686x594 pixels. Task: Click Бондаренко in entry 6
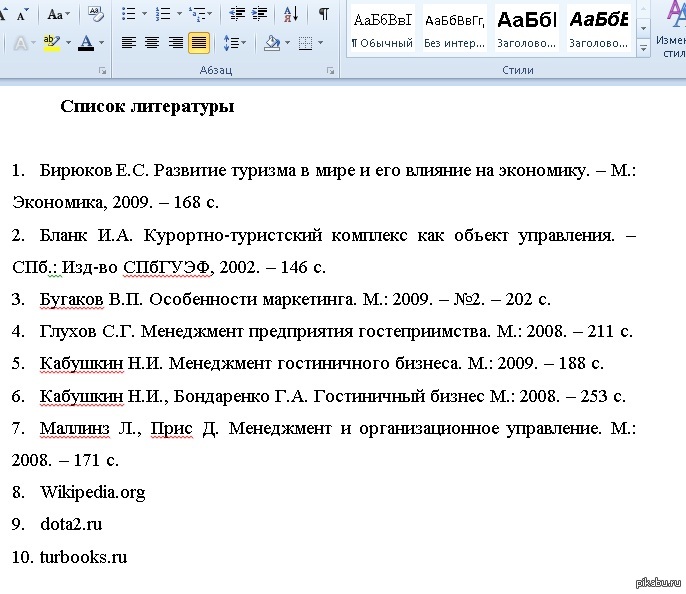221,396
